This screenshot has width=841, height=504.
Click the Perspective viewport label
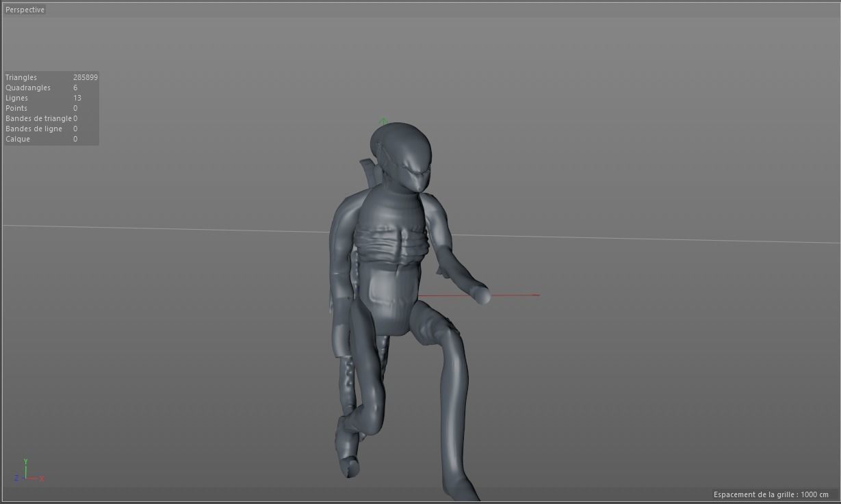tap(25, 10)
